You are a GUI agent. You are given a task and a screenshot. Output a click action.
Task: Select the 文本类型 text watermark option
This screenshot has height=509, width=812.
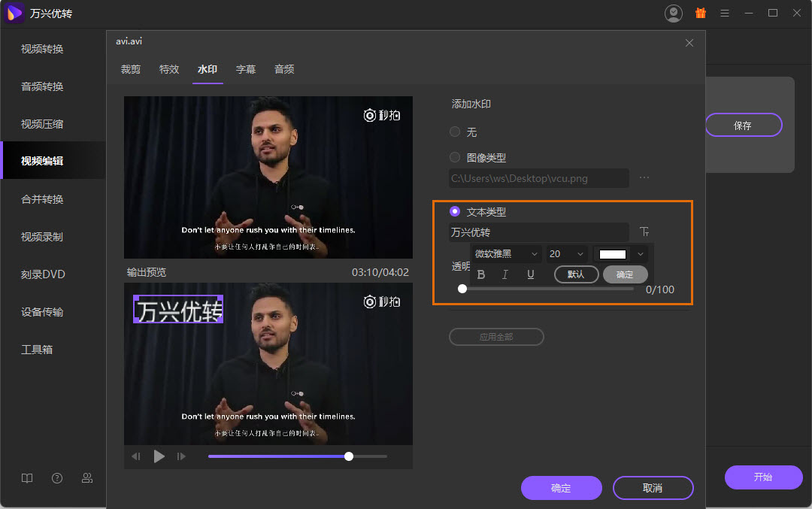pyautogui.click(x=455, y=212)
